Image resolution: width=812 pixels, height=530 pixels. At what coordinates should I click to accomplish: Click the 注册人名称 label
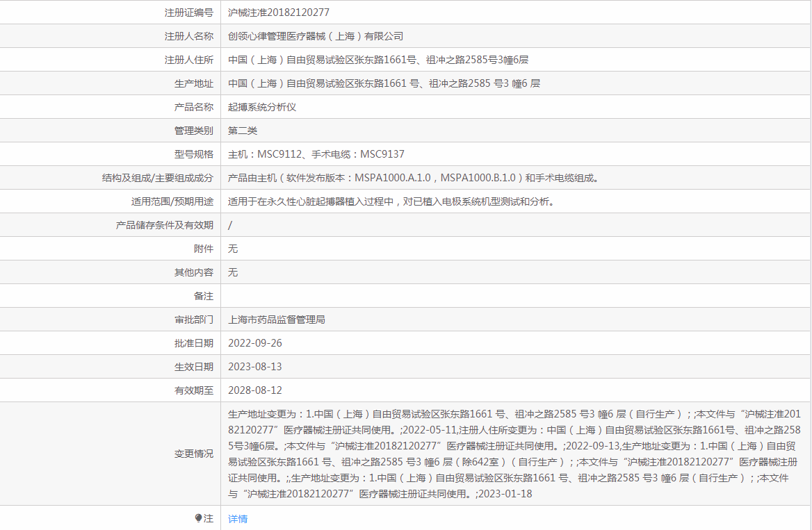(189, 36)
